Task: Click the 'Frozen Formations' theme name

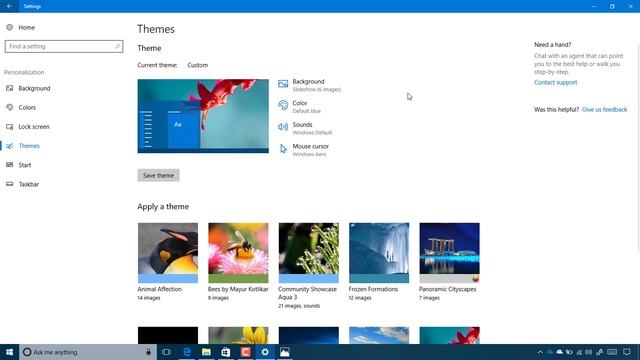Action: tap(373, 289)
